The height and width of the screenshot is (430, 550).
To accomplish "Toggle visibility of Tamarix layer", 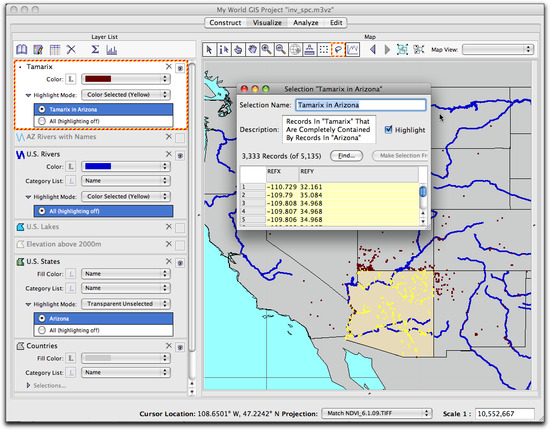I will point(180,68).
